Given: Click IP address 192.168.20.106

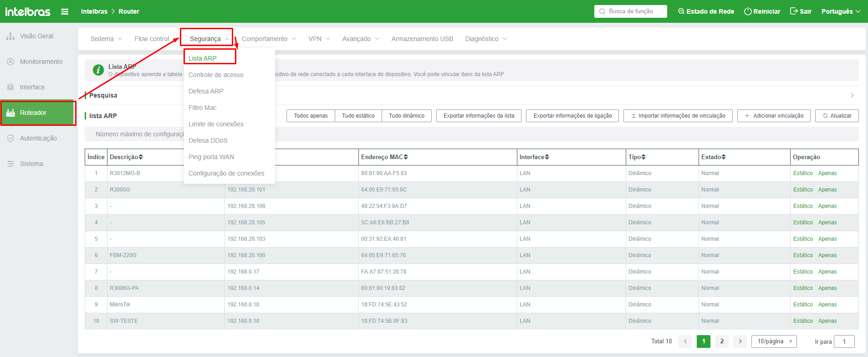Looking at the screenshot, I should pos(246,206).
